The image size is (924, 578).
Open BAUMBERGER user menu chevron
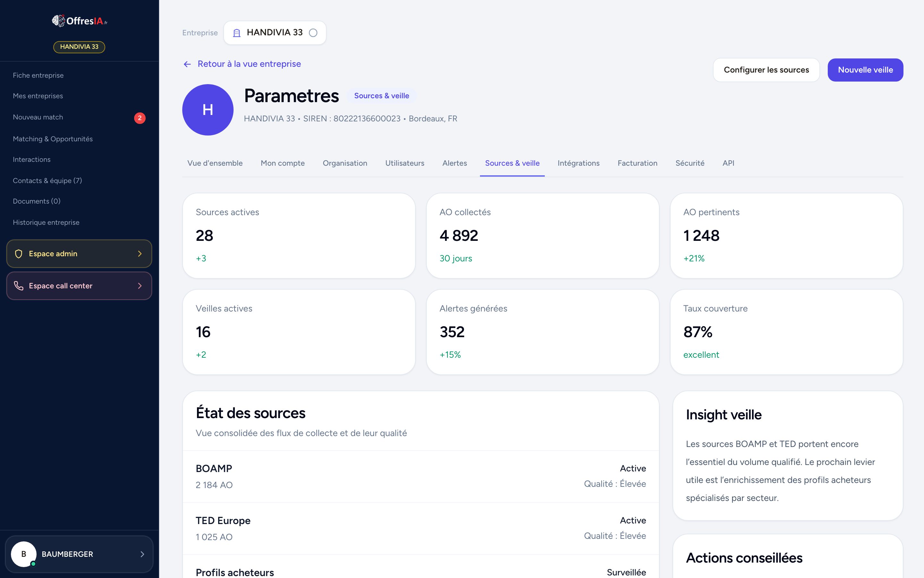pyautogui.click(x=142, y=554)
